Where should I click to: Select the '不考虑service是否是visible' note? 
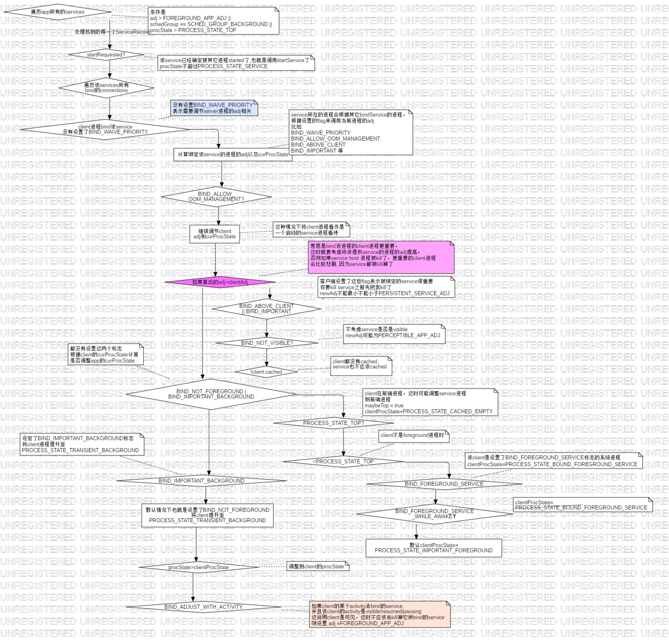coord(394,334)
